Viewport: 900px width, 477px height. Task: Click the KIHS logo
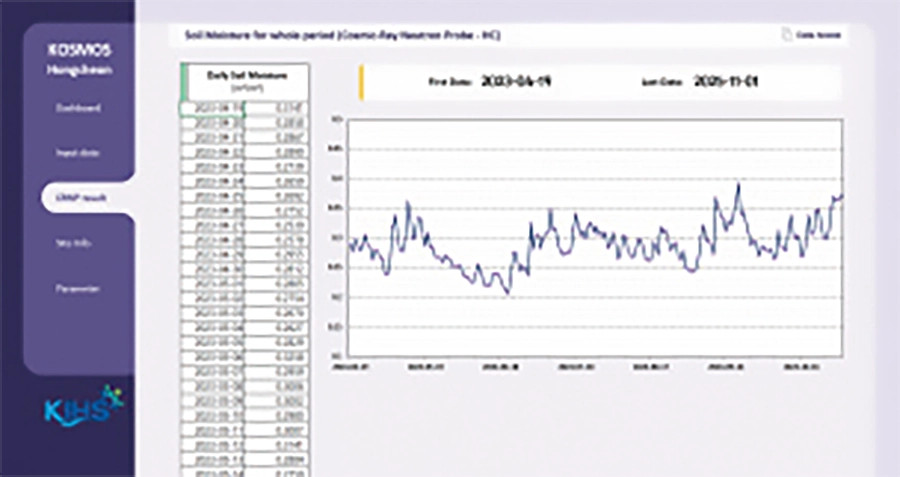tap(84, 406)
